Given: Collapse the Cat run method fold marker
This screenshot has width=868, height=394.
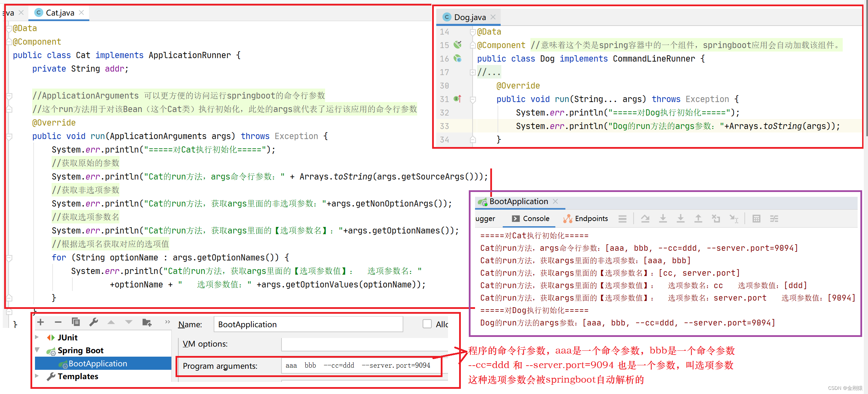Looking at the screenshot, I should coord(10,137).
